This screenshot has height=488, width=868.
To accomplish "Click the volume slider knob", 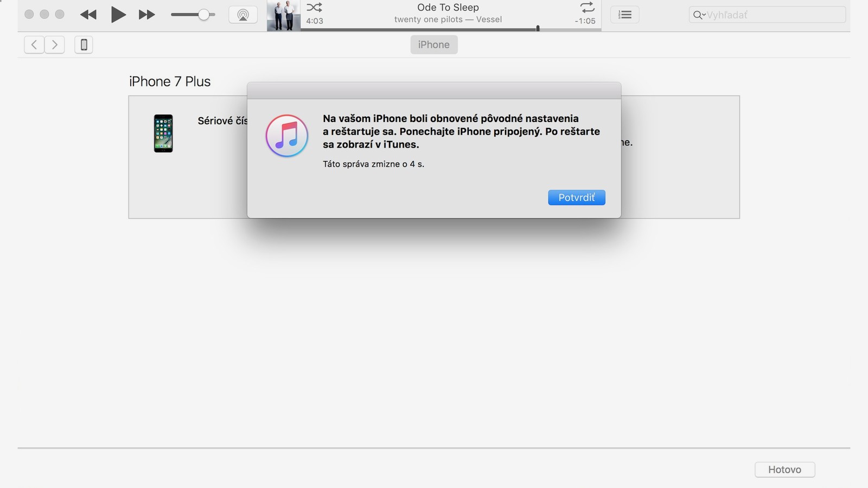I will (x=203, y=15).
